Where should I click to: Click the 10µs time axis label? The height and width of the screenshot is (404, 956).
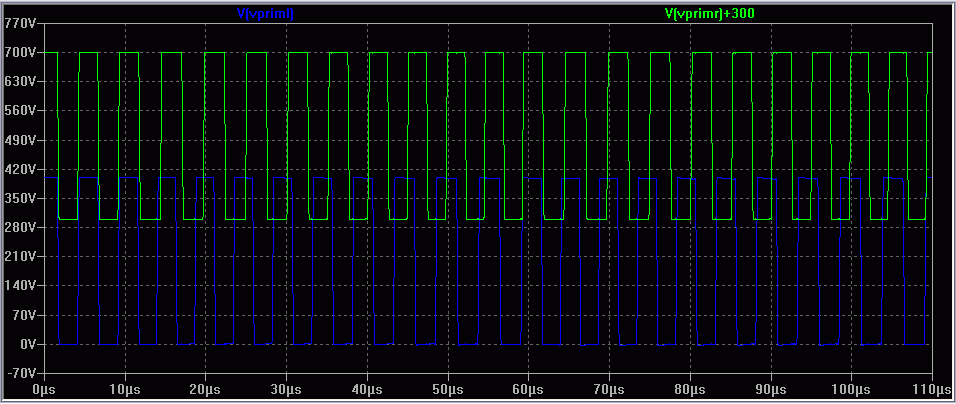[x=125, y=388]
